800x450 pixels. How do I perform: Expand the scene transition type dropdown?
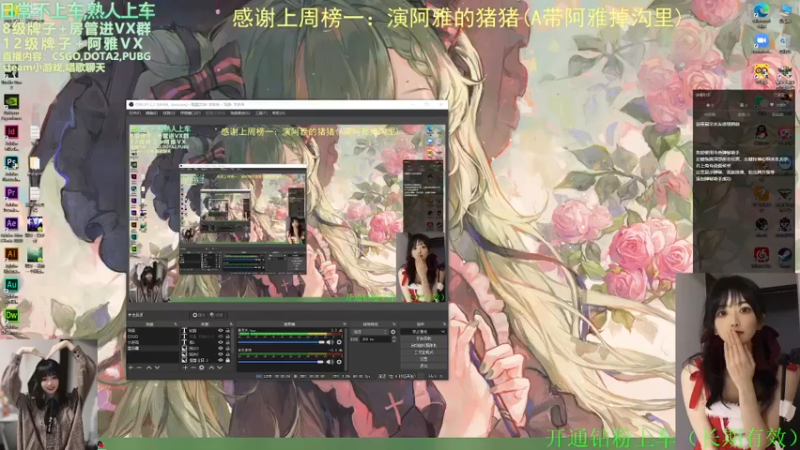coord(371,332)
